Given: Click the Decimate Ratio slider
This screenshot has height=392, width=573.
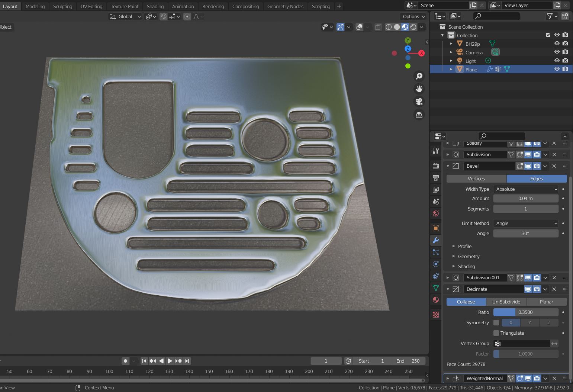Looking at the screenshot, I should pyautogui.click(x=526, y=312).
